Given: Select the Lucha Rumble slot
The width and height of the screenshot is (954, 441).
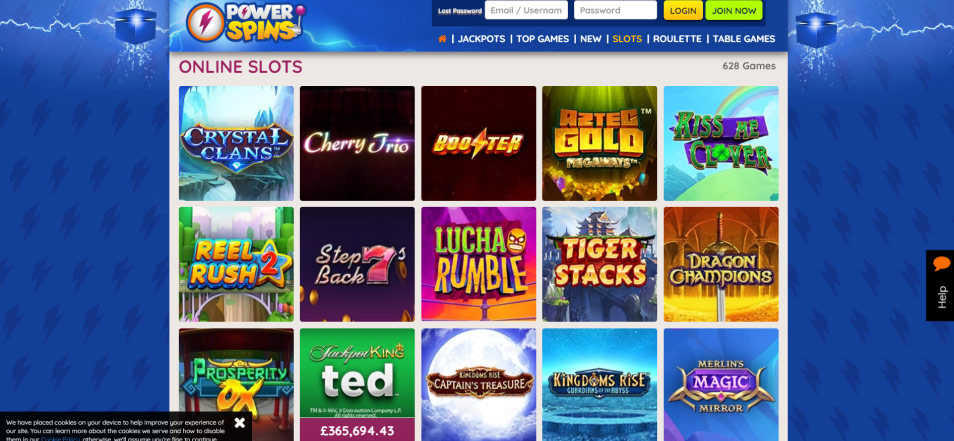Looking at the screenshot, I should coord(478,264).
